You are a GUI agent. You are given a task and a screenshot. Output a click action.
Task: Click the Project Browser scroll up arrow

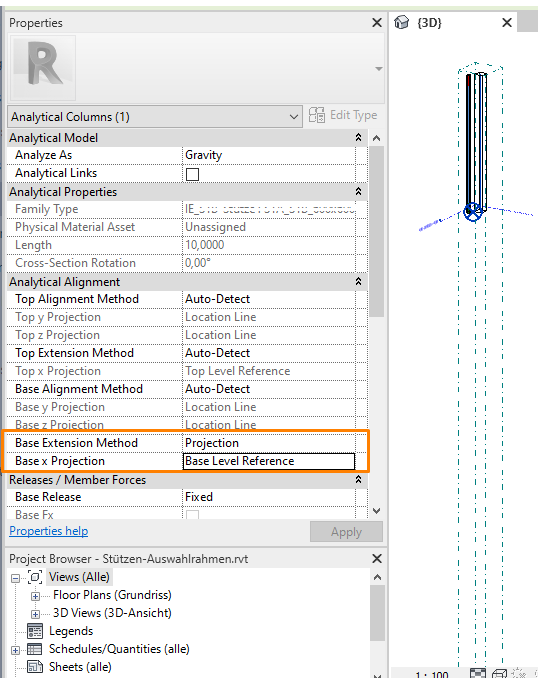pos(377,577)
